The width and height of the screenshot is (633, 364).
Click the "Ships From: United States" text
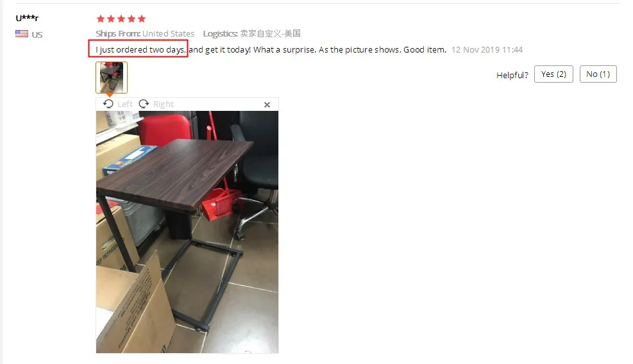click(145, 33)
